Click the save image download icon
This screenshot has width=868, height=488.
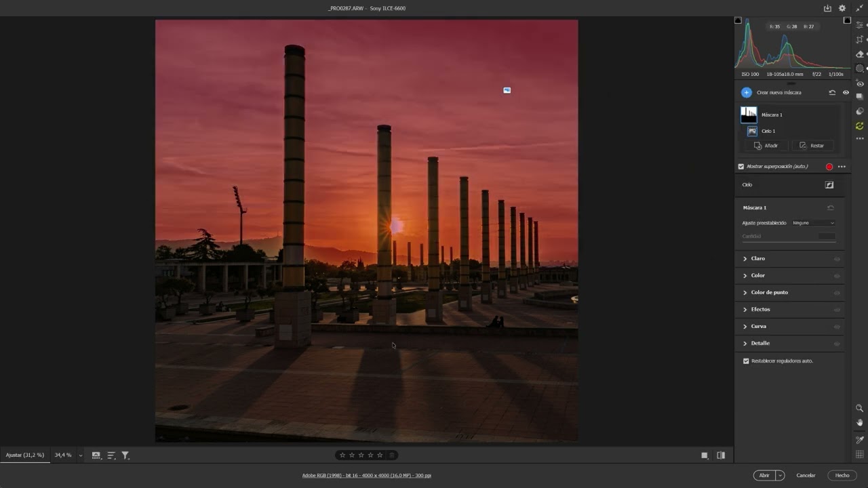[827, 8]
